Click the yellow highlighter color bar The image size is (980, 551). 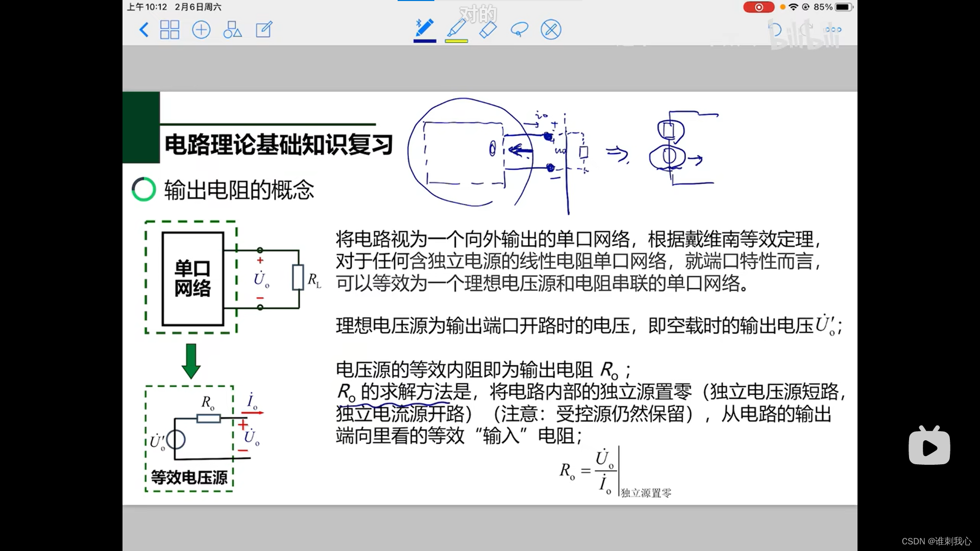(x=456, y=41)
